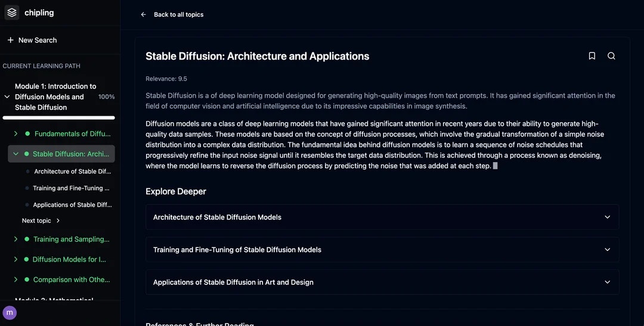The image size is (644, 326).
Task: Expand Training and Sampling... chevron in sidebar
Action: tap(16, 239)
